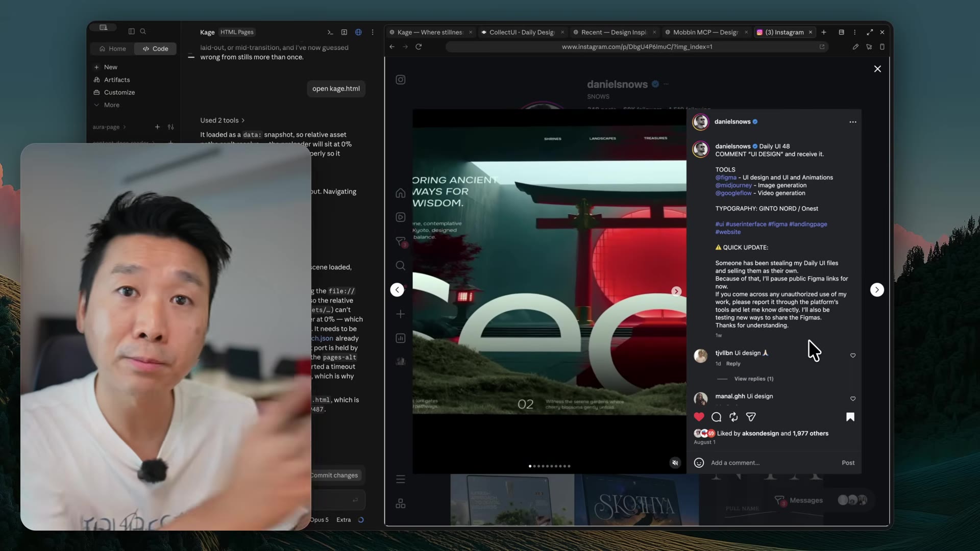Open Instagram dashboard chart icon
The image size is (980, 551).
click(401, 338)
